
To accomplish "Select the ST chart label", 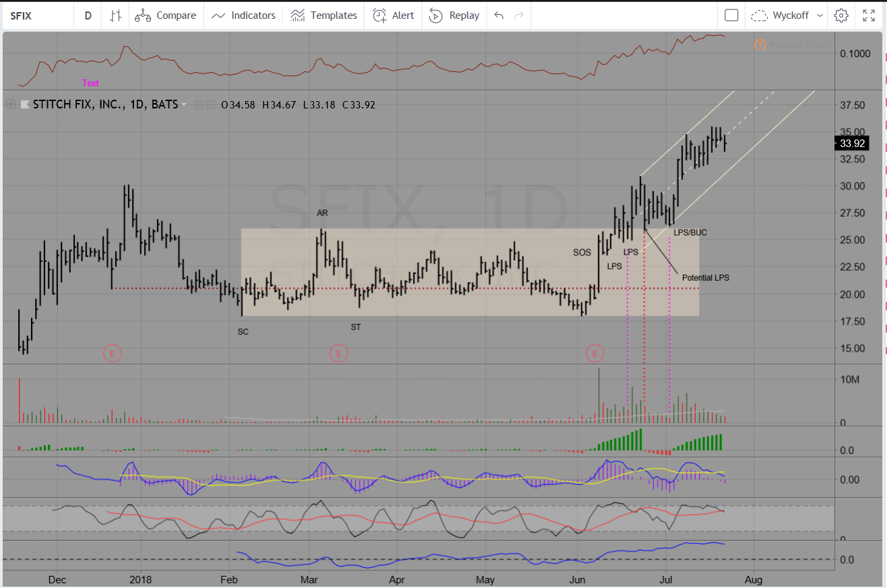I will (x=356, y=327).
